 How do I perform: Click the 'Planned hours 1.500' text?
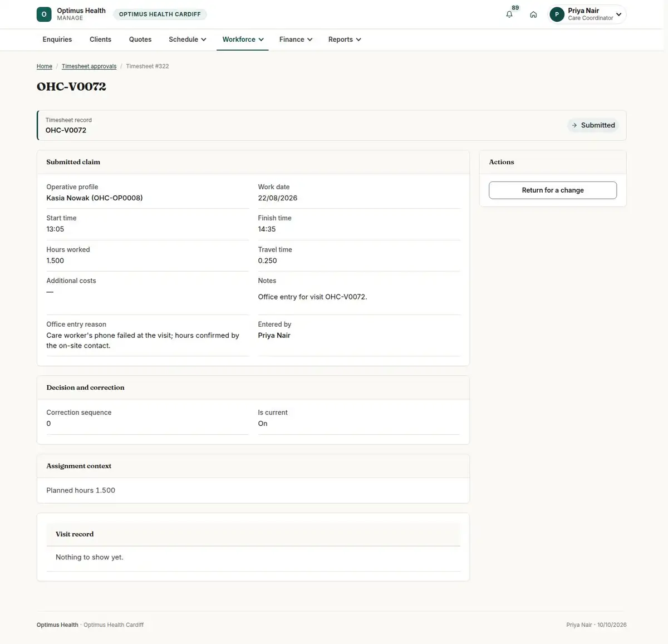tap(81, 490)
